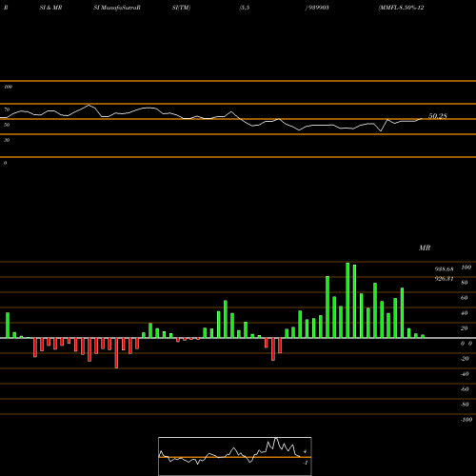Click the tallest green MR bar
476x476 pixels.
pyautogui.click(x=347, y=300)
